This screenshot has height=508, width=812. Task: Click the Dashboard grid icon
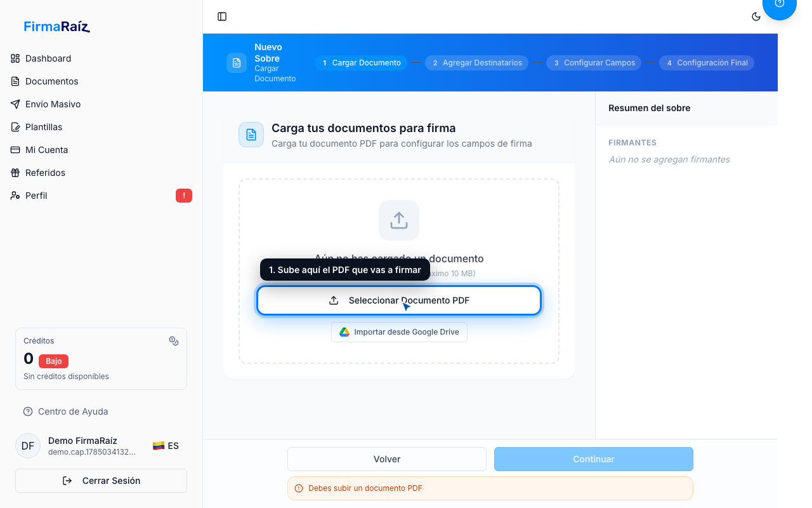(x=15, y=58)
